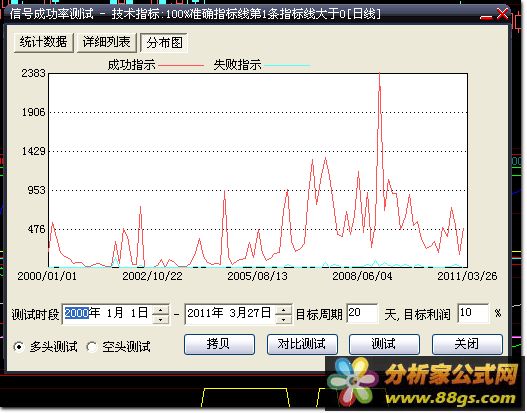The height and width of the screenshot is (413, 527).
Task: Click the red 成功指示 legend line
Action: point(181,66)
